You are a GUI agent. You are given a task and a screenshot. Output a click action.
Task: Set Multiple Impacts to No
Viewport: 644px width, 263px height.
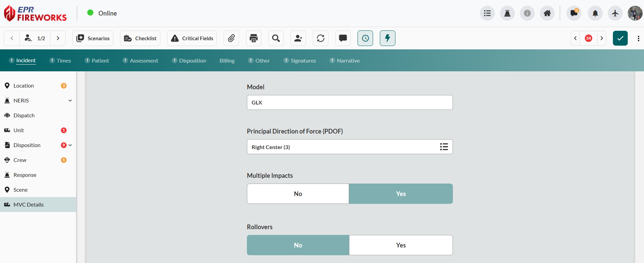pos(298,194)
